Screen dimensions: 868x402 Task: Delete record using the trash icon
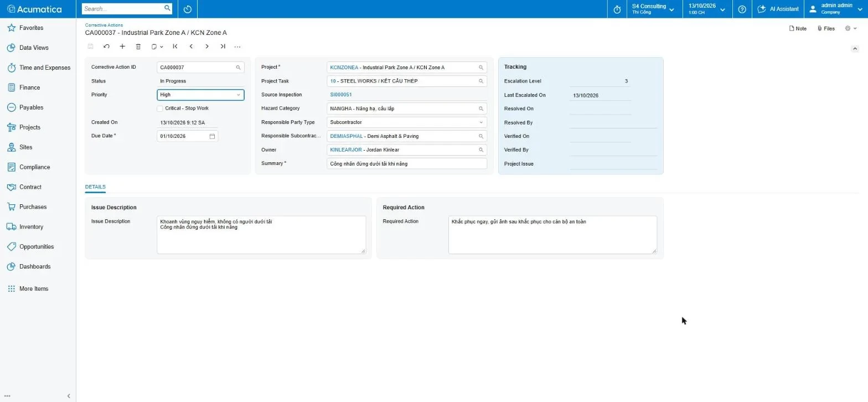click(x=138, y=47)
